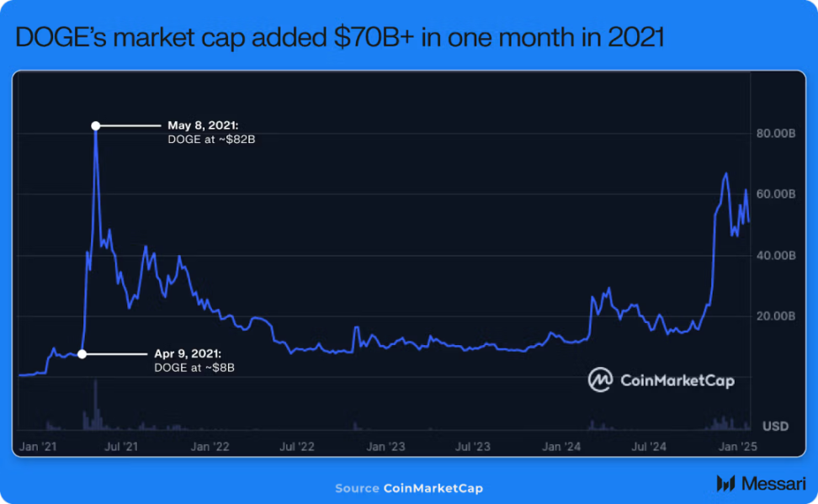Click the Messari brand name text
The height and width of the screenshot is (504, 818).
point(773,484)
